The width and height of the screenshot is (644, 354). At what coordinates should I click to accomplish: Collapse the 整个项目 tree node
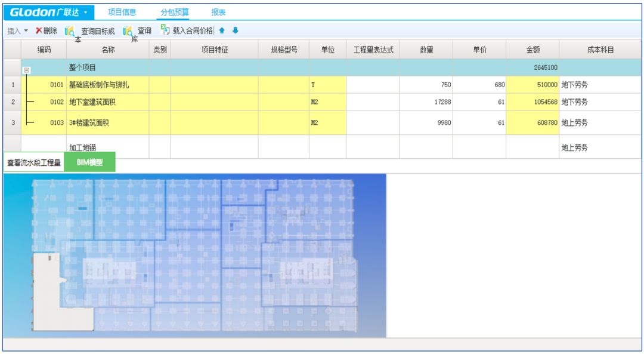pyautogui.click(x=27, y=70)
